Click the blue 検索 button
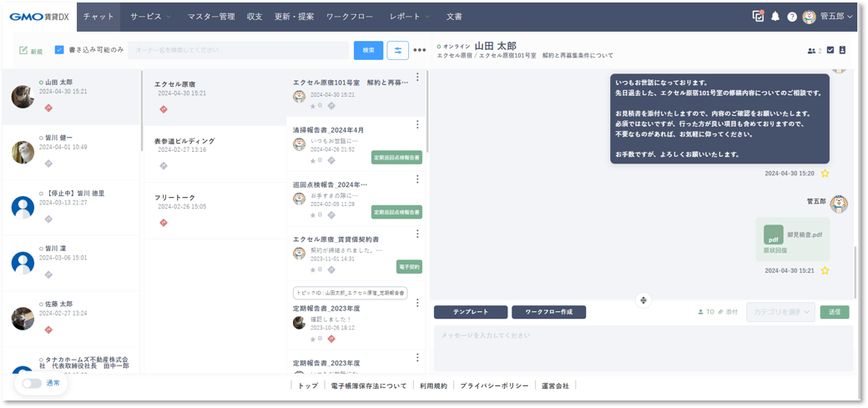868x408 pixels. point(369,50)
